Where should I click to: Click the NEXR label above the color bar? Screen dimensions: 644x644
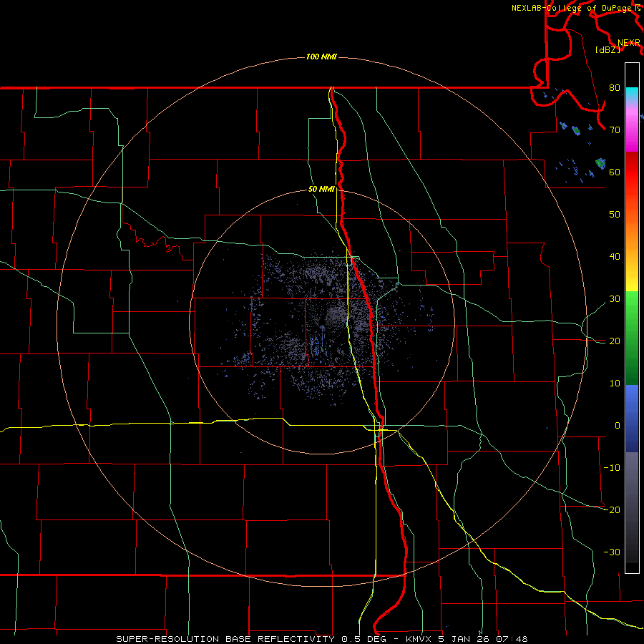pyautogui.click(x=629, y=43)
